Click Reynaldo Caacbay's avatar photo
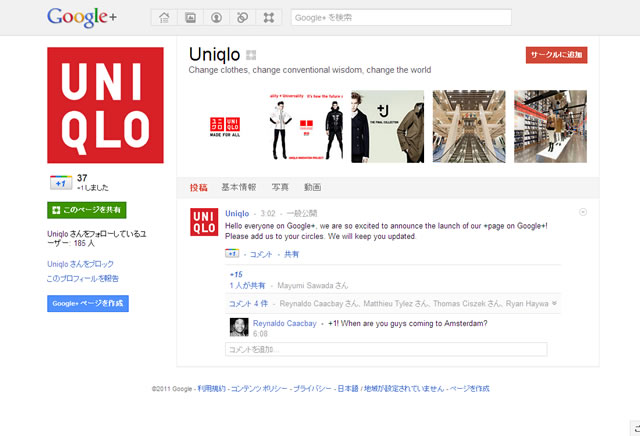This screenshot has height=436, width=640. [239, 327]
